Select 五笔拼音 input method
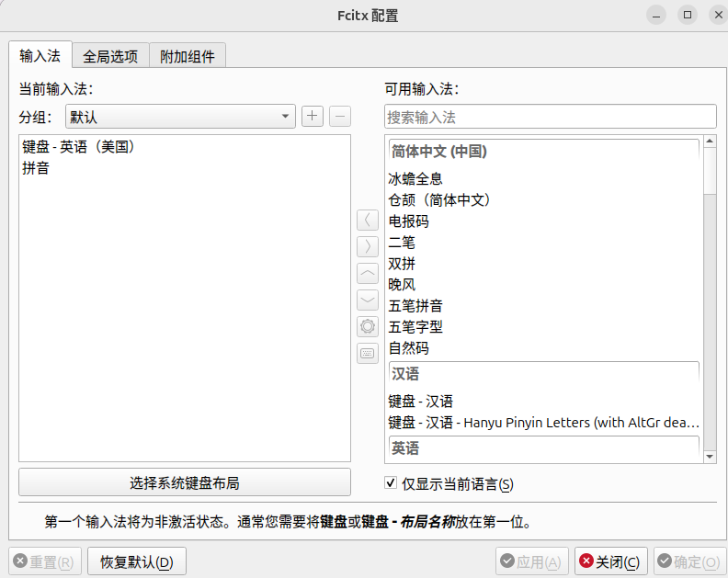Screen dimensions: 728x578 click(x=543, y=306)
